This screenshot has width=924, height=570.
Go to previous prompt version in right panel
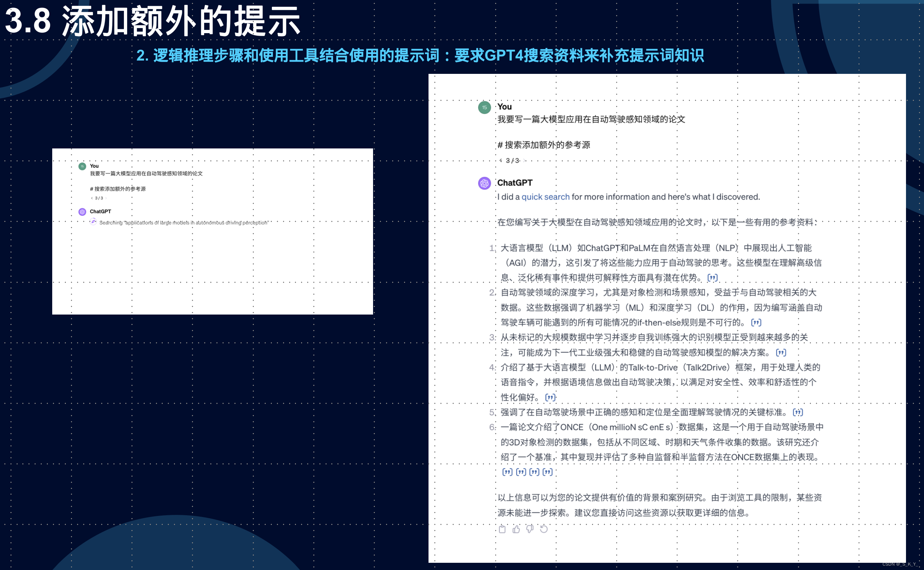(501, 161)
